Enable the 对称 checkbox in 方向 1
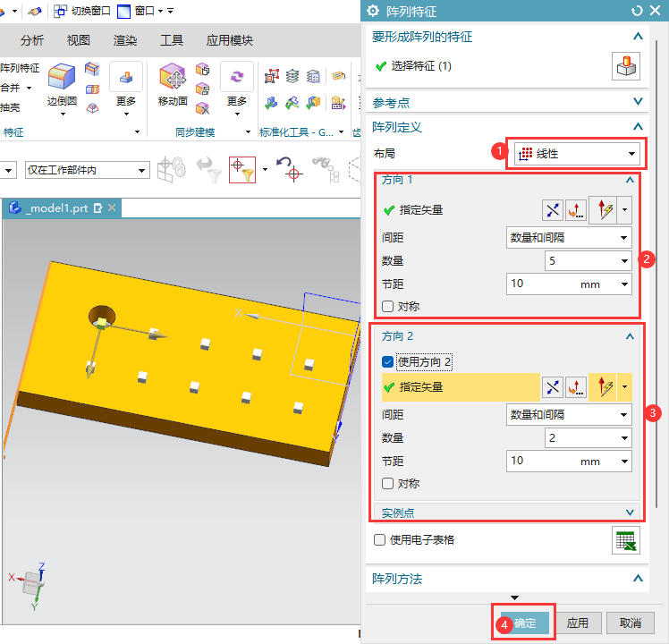The image size is (669, 644). click(x=387, y=307)
